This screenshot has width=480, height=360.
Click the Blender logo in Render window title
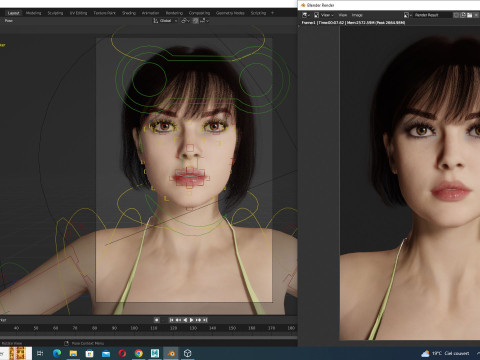click(x=303, y=5)
